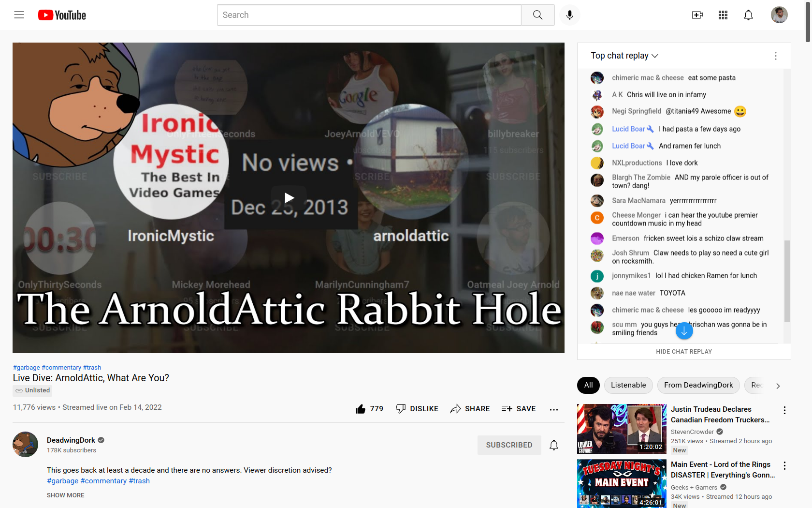Share the video
The image size is (812, 508).
(470, 409)
